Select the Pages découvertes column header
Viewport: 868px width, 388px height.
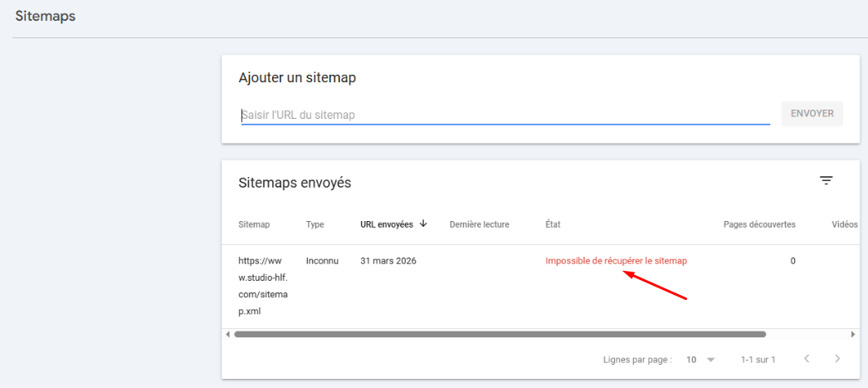pyautogui.click(x=759, y=224)
